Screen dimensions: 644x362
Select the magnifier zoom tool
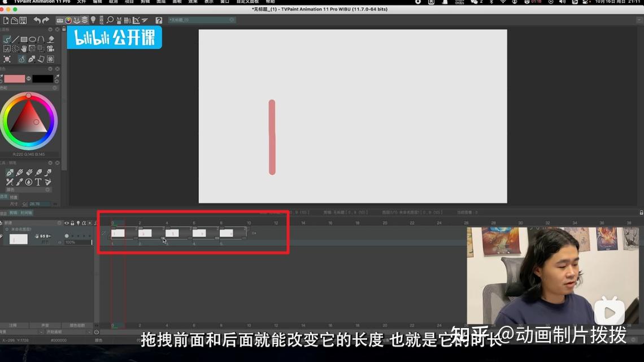[x=110, y=20]
